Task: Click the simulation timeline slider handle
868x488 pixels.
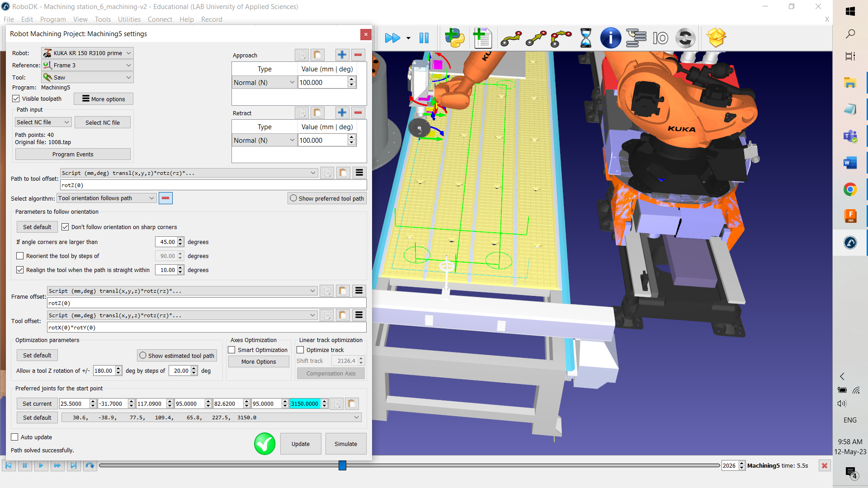Action: coord(342,465)
